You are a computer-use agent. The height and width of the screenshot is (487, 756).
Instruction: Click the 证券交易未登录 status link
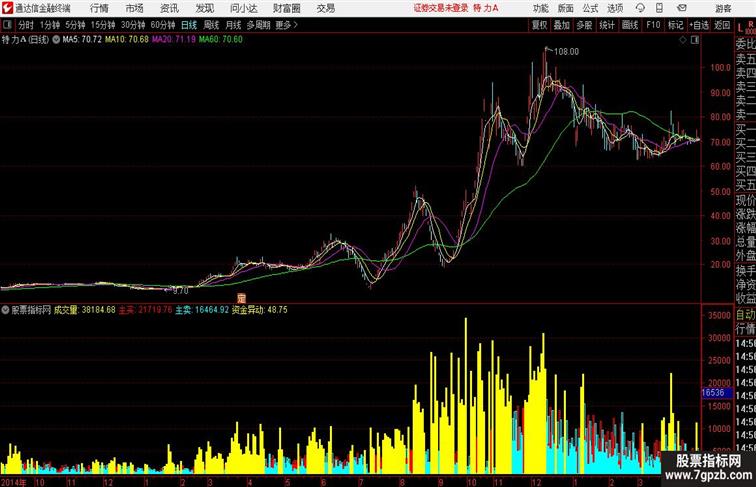point(441,8)
